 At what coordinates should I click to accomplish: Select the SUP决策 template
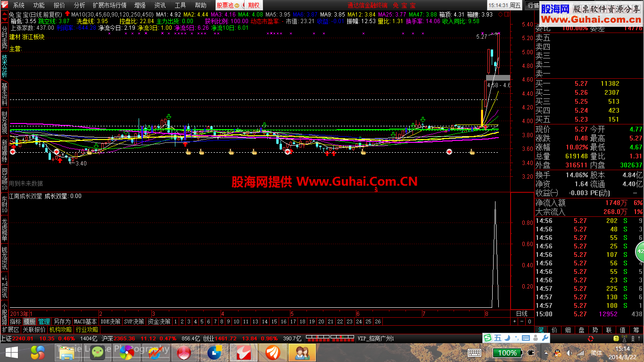[x=134, y=321]
